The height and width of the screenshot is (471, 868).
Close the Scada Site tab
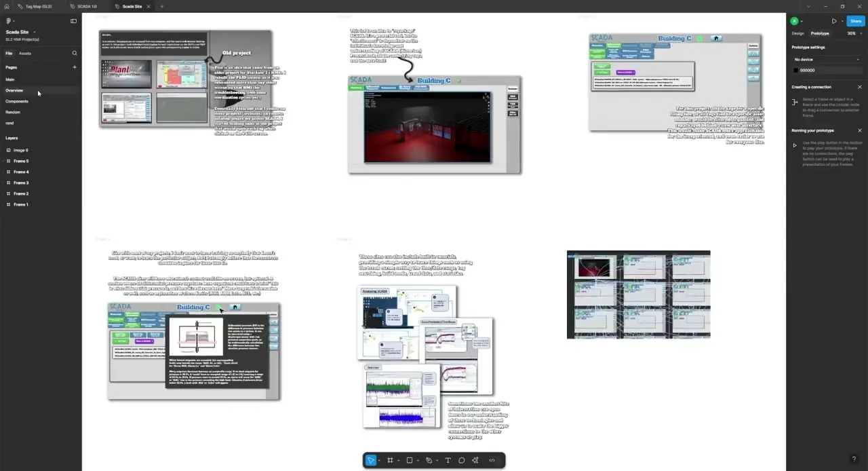pos(149,6)
